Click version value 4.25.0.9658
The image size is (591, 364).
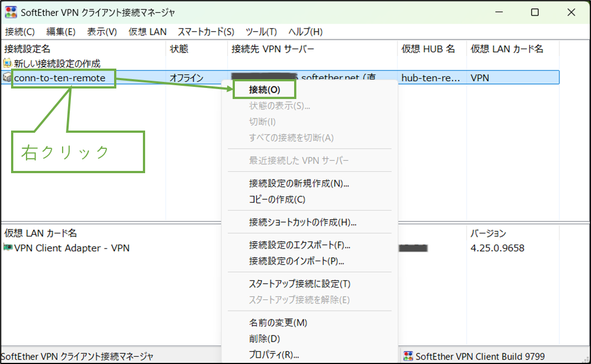pyautogui.click(x=497, y=248)
